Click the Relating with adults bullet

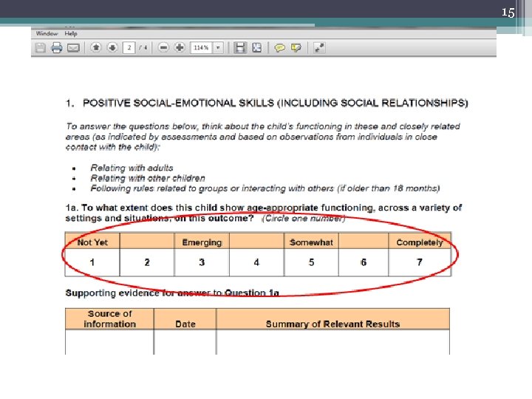click(132, 168)
